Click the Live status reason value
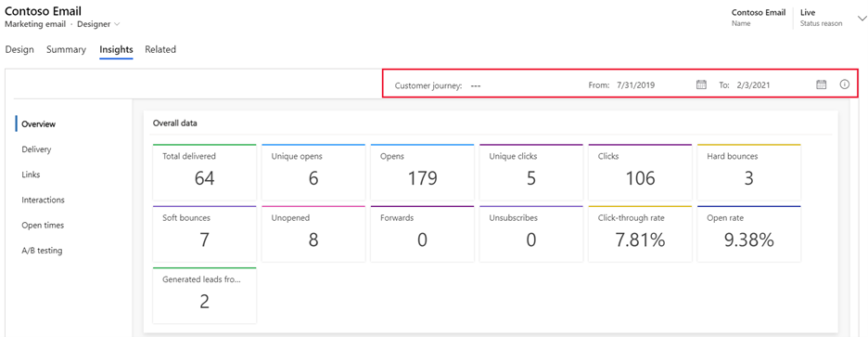Image resolution: width=868 pixels, height=337 pixels. coord(808,12)
